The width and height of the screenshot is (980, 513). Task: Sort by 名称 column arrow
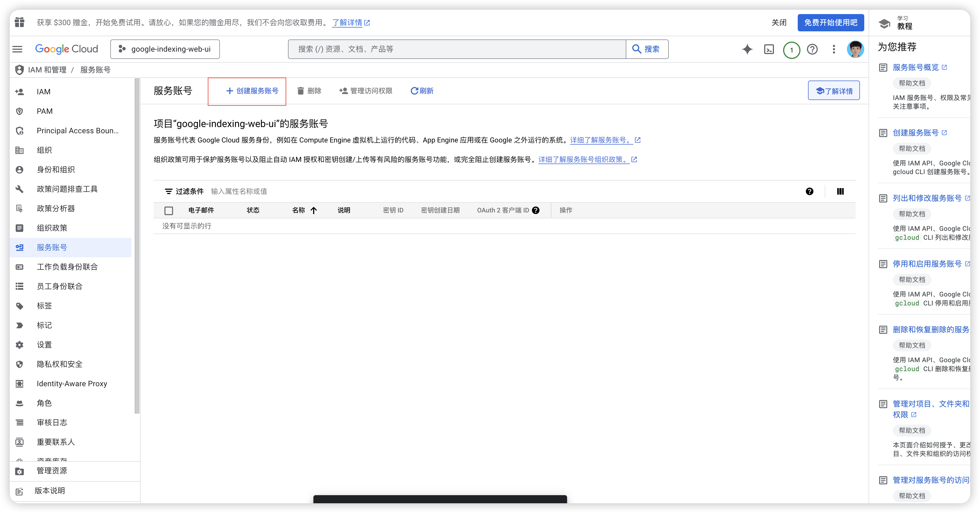tap(313, 210)
